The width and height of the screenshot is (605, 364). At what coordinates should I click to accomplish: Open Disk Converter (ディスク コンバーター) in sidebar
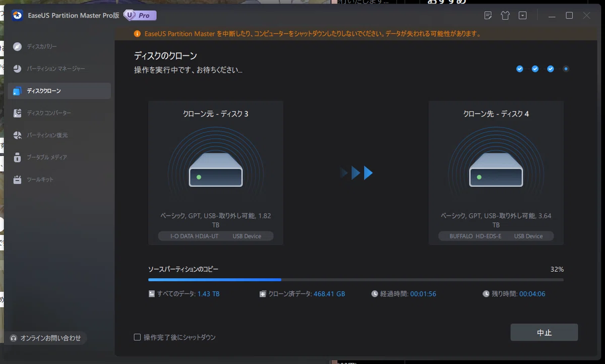(59, 113)
